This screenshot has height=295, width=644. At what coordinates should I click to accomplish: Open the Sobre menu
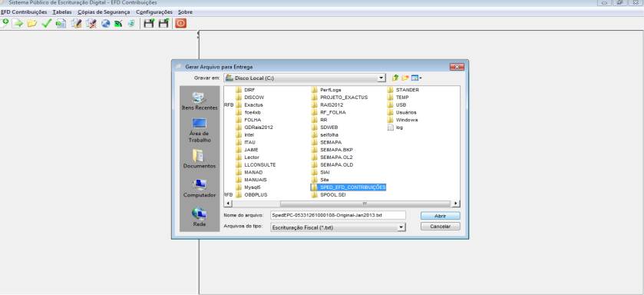click(x=185, y=12)
